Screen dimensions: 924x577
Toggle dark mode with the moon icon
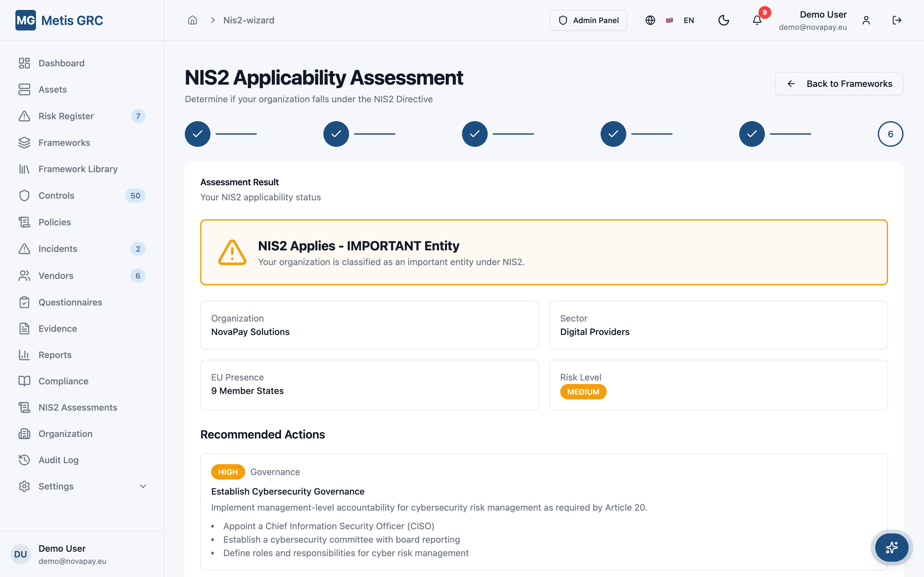pyautogui.click(x=723, y=20)
